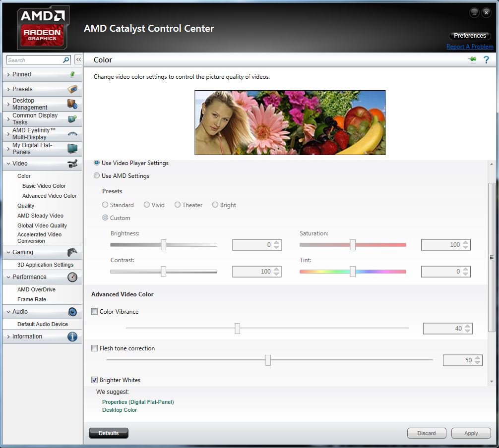Click the video color preview image
The width and height of the screenshot is (499, 448).
click(290, 123)
